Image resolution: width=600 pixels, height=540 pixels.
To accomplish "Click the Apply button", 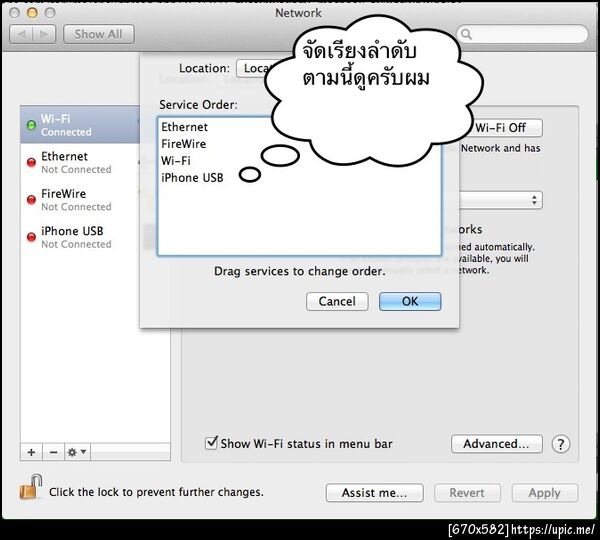I will pos(545,493).
